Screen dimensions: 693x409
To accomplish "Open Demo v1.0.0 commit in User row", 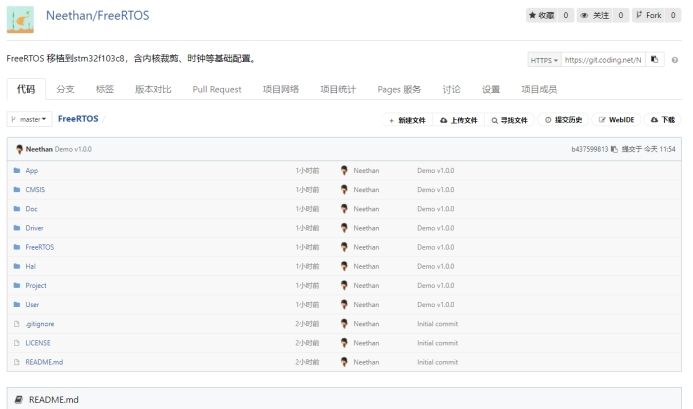I will coord(436,305).
